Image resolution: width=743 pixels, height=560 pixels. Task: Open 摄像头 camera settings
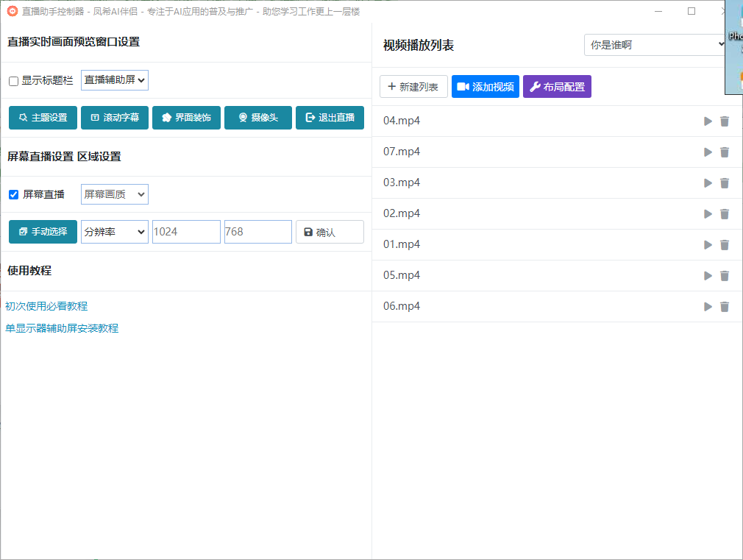[x=258, y=118]
